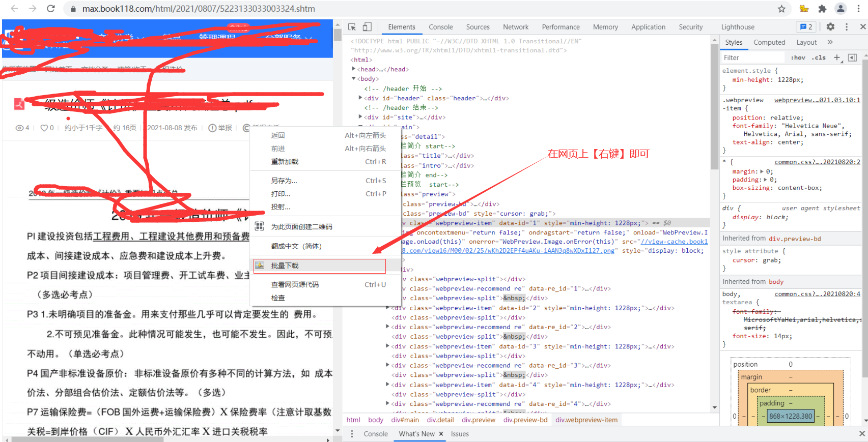
Task: Open the DevTools settings gear
Action: pos(830,27)
